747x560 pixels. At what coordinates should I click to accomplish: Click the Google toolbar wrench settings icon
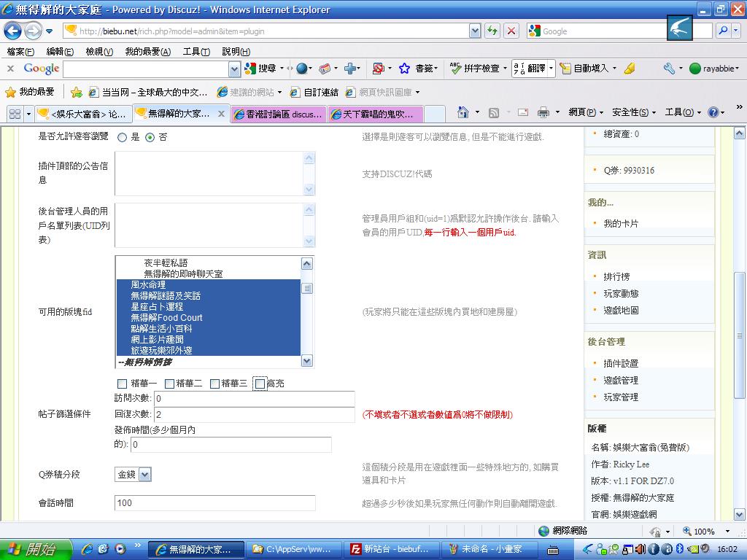pyautogui.click(x=669, y=68)
